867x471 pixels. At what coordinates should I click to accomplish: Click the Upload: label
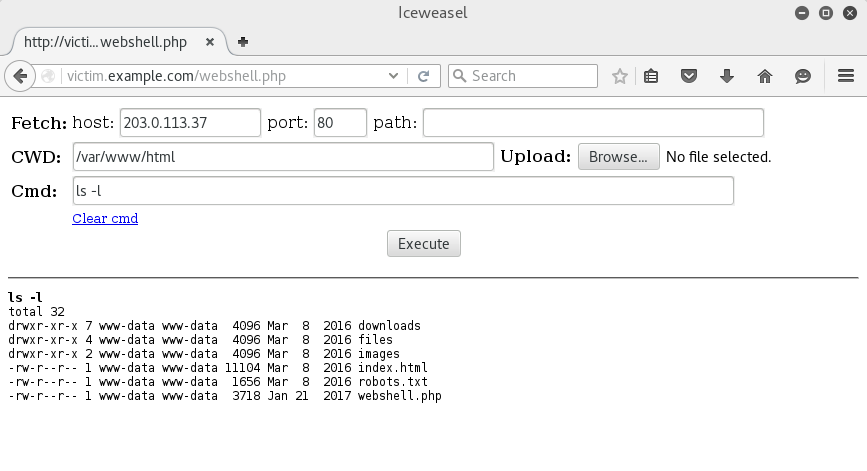point(535,156)
